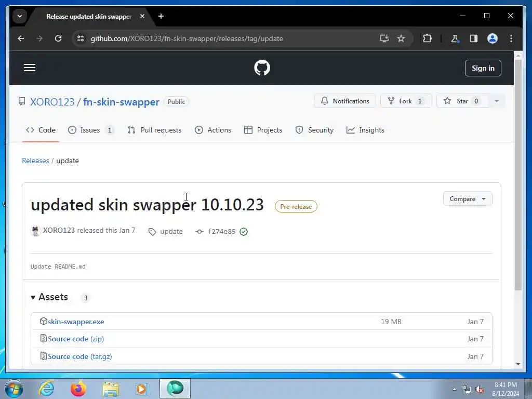Click the network tray icon
Image resolution: width=532 pixels, height=399 pixels.
pyautogui.click(x=467, y=390)
